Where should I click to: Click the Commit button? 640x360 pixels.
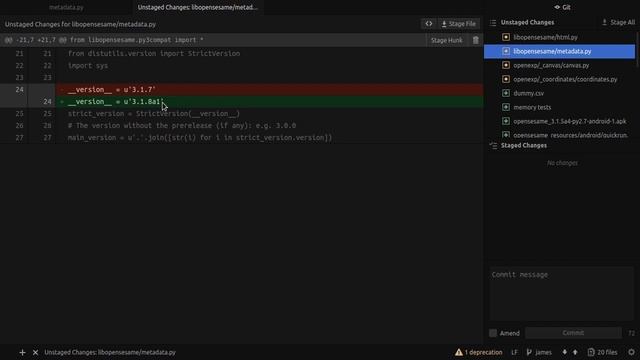point(573,333)
